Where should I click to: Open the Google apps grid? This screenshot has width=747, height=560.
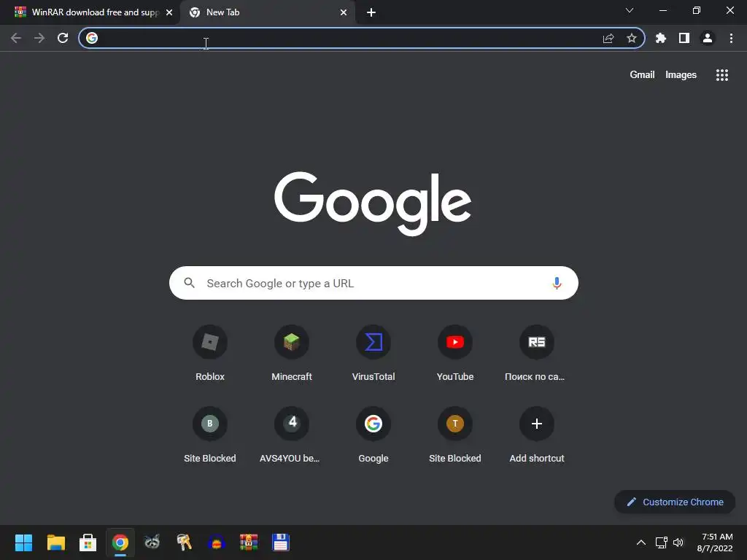click(722, 75)
